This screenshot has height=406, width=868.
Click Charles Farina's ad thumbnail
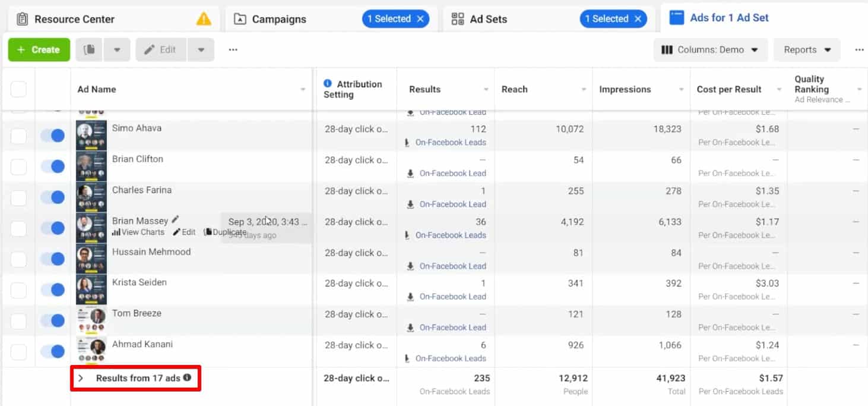coord(91,197)
